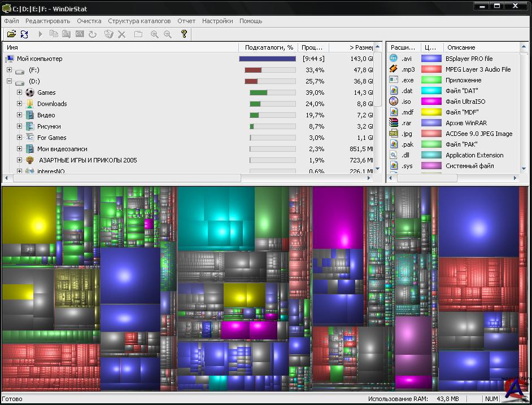Screen dimensions: 532x405
Task: Click the zoom out magnifier icon
Action: tap(168, 34)
